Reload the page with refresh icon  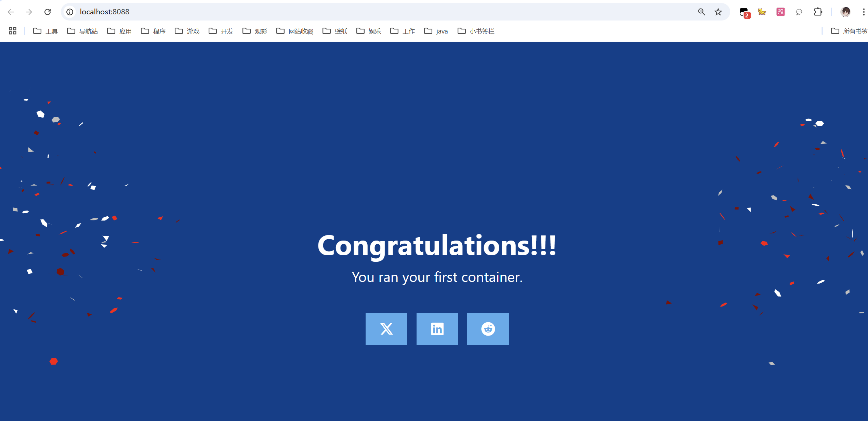click(48, 12)
